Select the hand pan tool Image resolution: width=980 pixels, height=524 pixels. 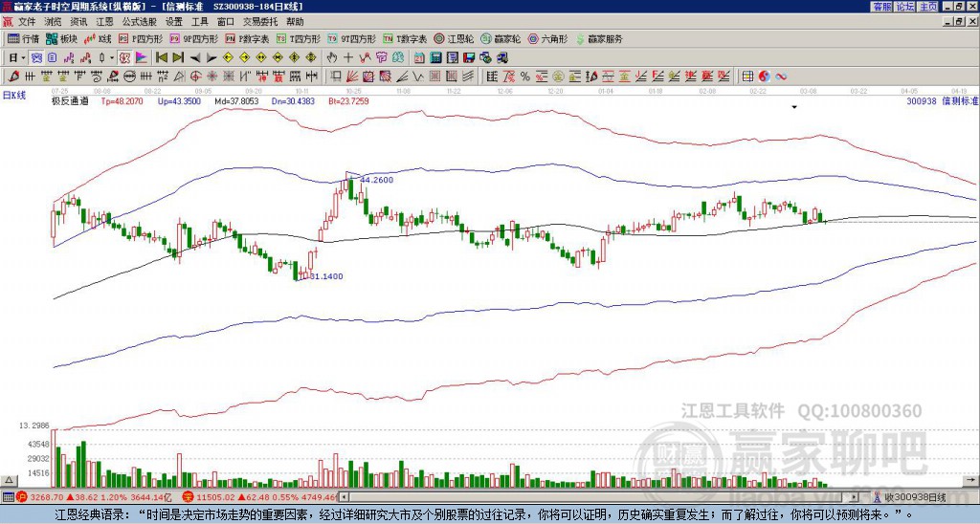332,57
